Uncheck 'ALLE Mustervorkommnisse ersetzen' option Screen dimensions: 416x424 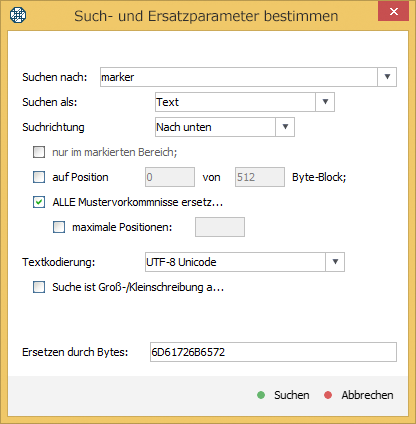click(39, 202)
